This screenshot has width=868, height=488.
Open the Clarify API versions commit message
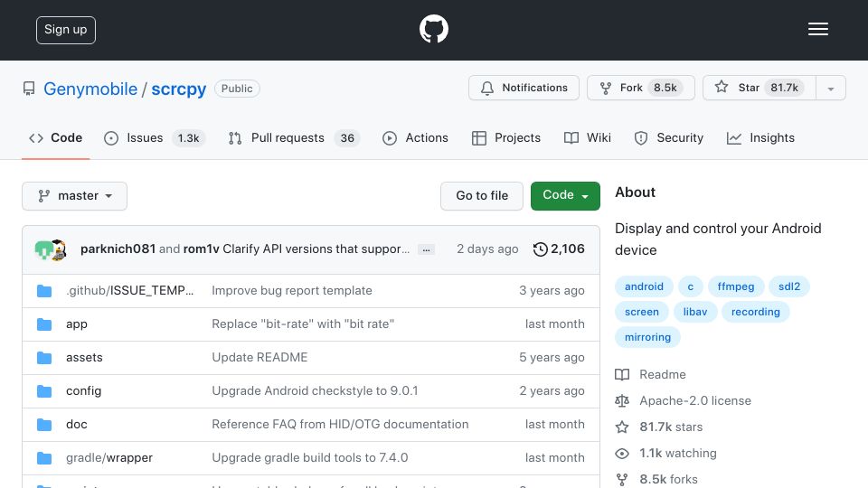316,249
